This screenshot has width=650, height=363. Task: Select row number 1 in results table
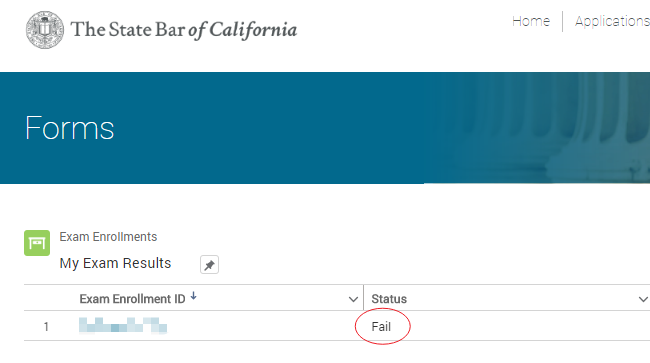coord(46,327)
